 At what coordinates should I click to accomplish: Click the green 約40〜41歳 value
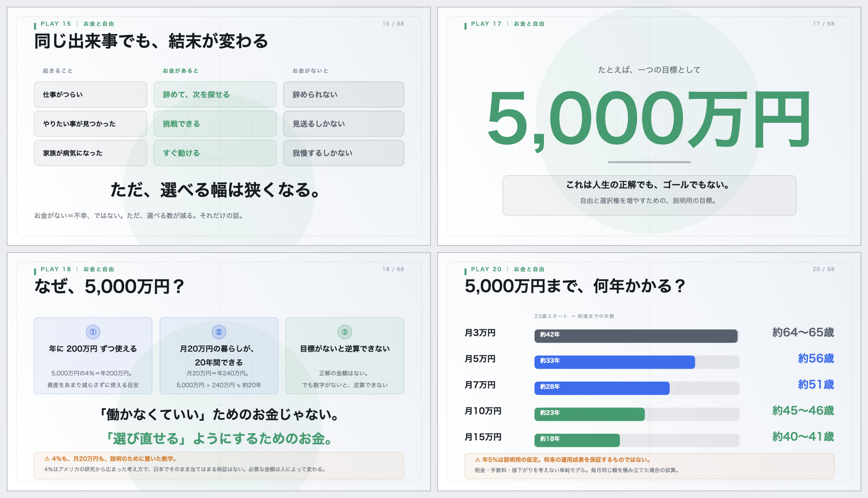click(x=803, y=437)
